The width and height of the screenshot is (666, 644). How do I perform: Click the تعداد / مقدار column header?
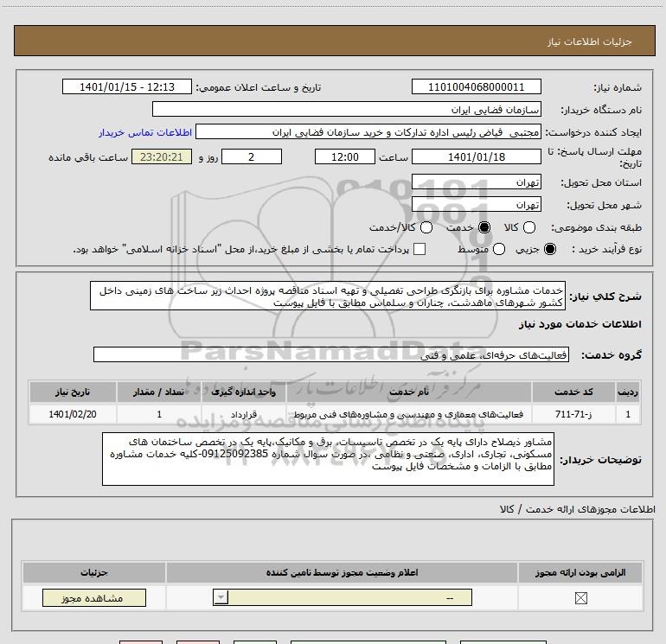click(x=159, y=392)
